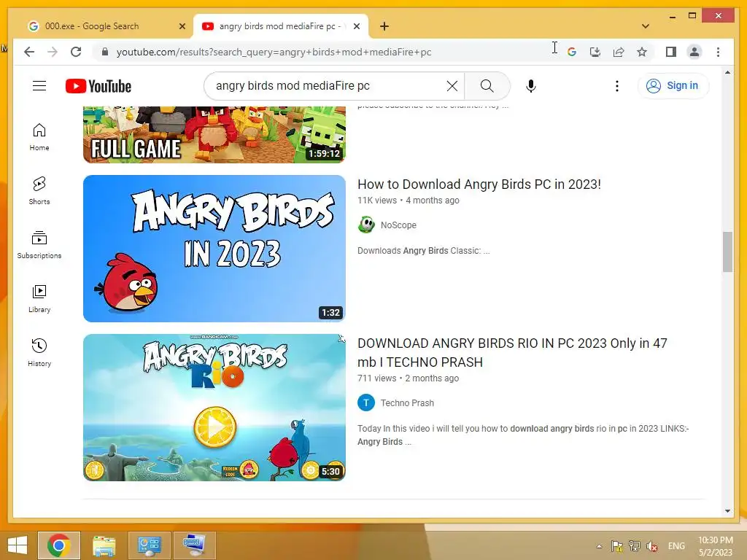Open 'How to Download Angry Birds PC in 2023!'
Viewport: 747px width, 560px height.
(x=479, y=184)
